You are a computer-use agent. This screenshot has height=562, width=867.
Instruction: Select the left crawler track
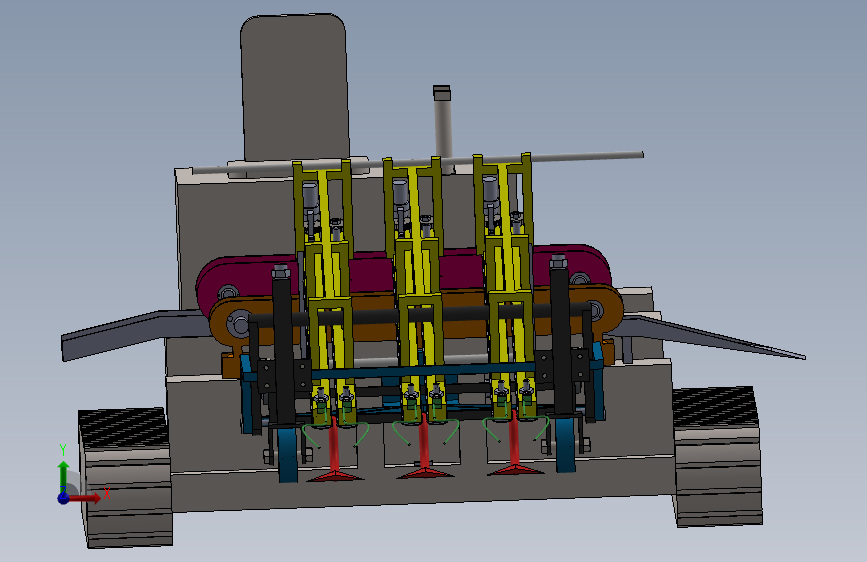(126, 478)
